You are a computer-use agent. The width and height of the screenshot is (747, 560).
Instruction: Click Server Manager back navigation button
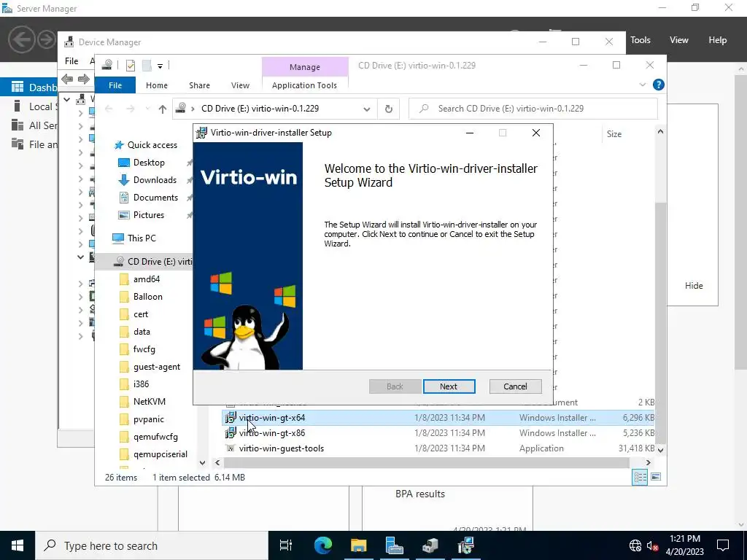pyautogui.click(x=21, y=39)
